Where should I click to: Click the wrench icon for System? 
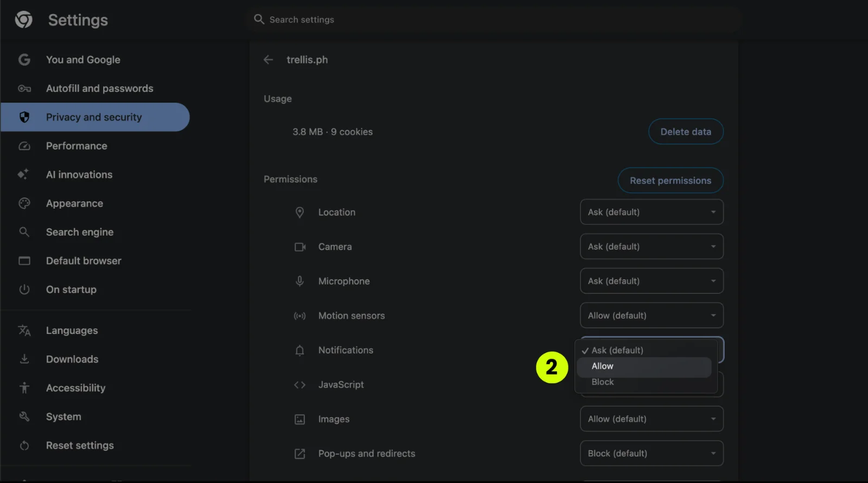[x=24, y=416]
